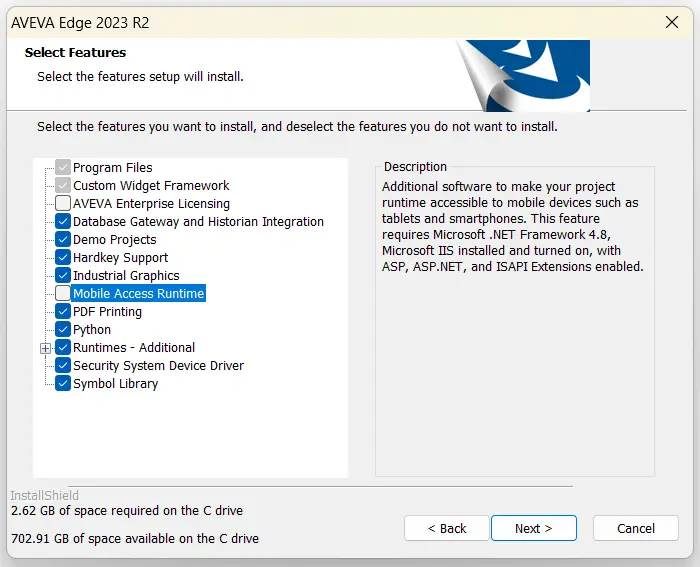Select the Symbol Library label

coord(116,384)
